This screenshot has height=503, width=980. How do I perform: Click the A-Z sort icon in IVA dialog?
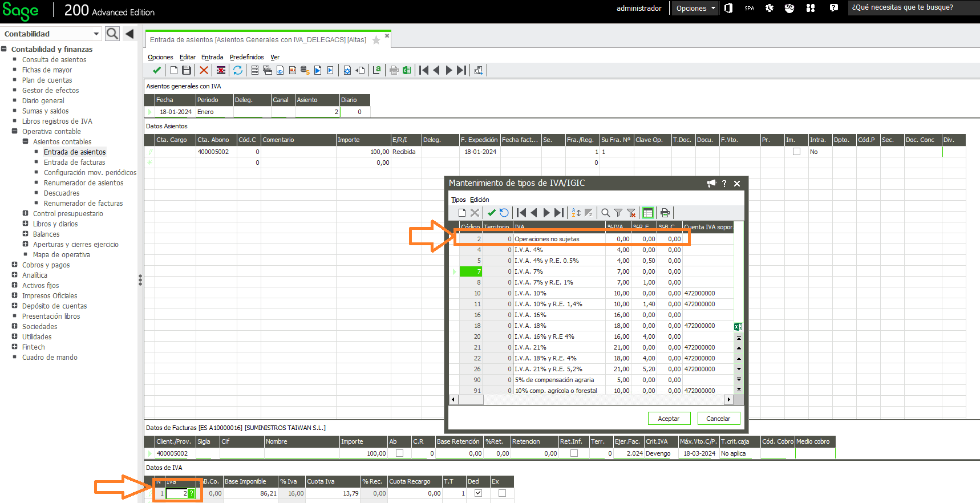(576, 213)
